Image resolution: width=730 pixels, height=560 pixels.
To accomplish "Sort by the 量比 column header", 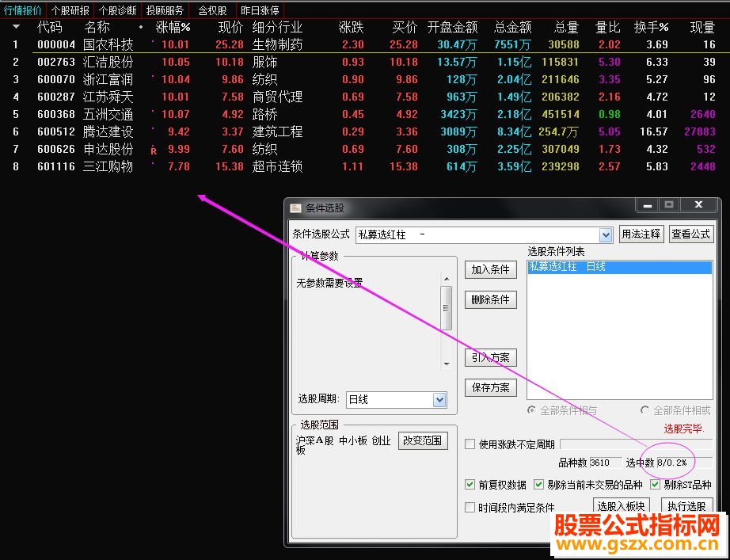I will point(607,28).
